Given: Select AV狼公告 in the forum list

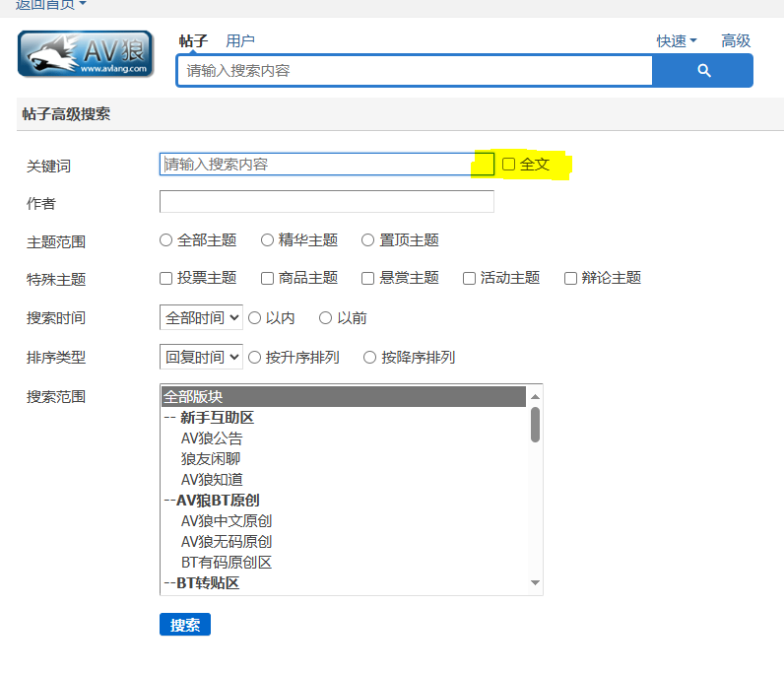Looking at the screenshot, I should pyautogui.click(x=212, y=438).
